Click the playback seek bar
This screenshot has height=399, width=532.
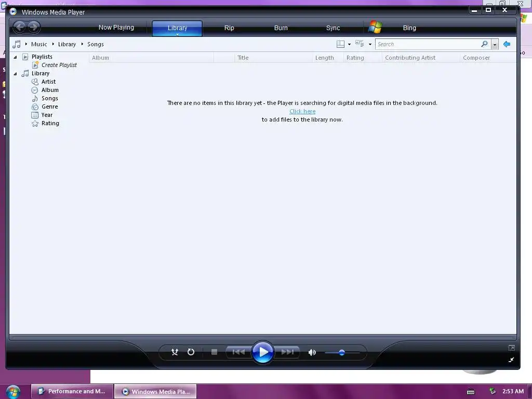coord(262,338)
